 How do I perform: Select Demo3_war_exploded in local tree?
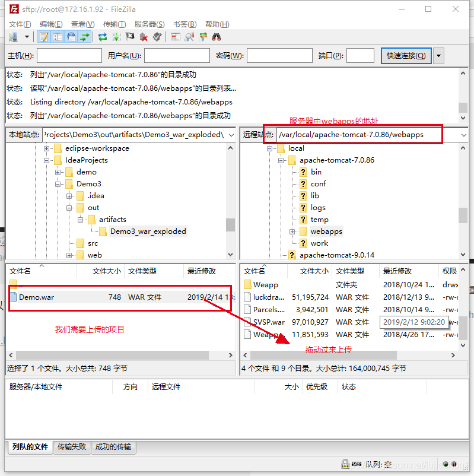coord(148,231)
